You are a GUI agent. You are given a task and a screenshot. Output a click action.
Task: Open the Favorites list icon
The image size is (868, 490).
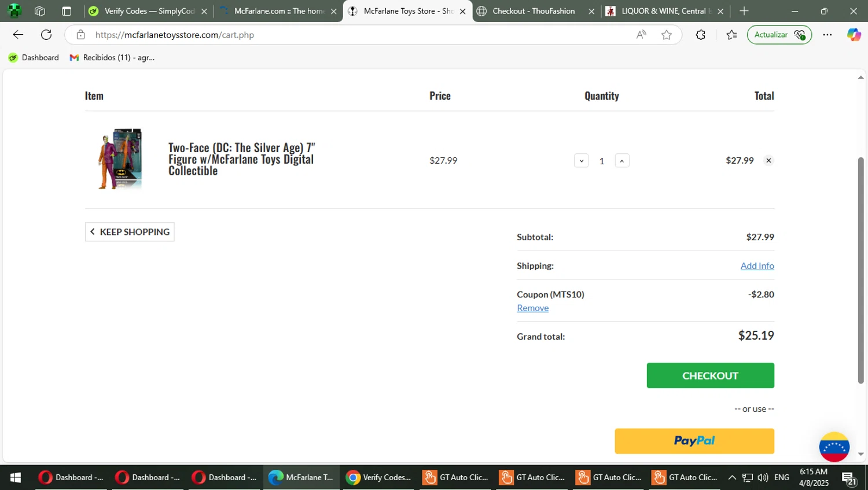(731, 35)
